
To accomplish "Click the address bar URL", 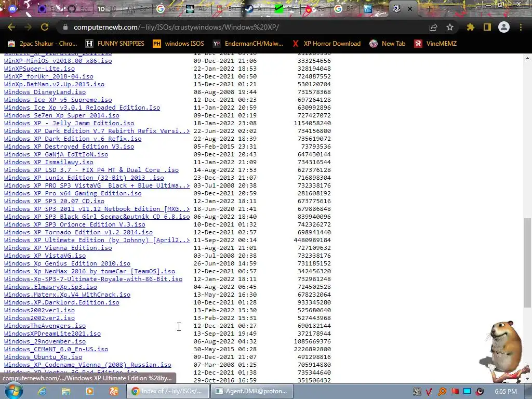I will (176, 27).
